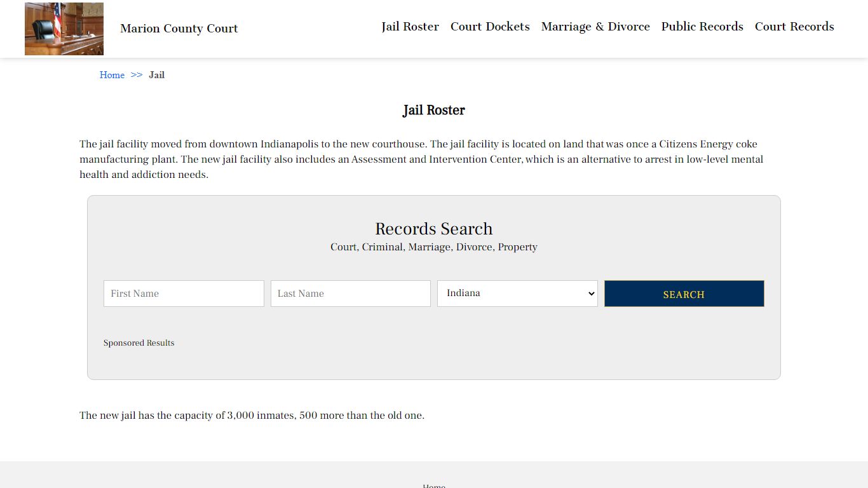Image resolution: width=868 pixels, height=488 pixels.
Task: Focus the Last Name input field
Action: (x=351, y=294)
